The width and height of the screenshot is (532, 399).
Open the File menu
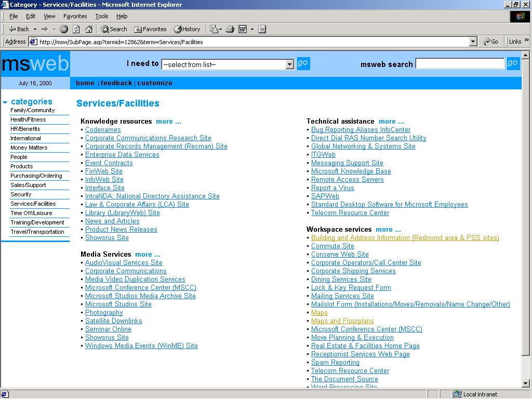click(14, 16)
